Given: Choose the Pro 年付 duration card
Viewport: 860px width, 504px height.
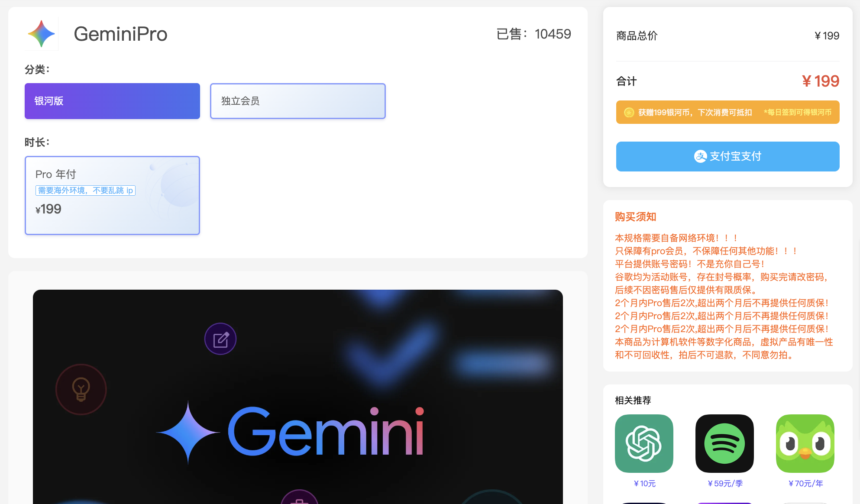Looking at the screenshot, I should [x=112, y=195].
